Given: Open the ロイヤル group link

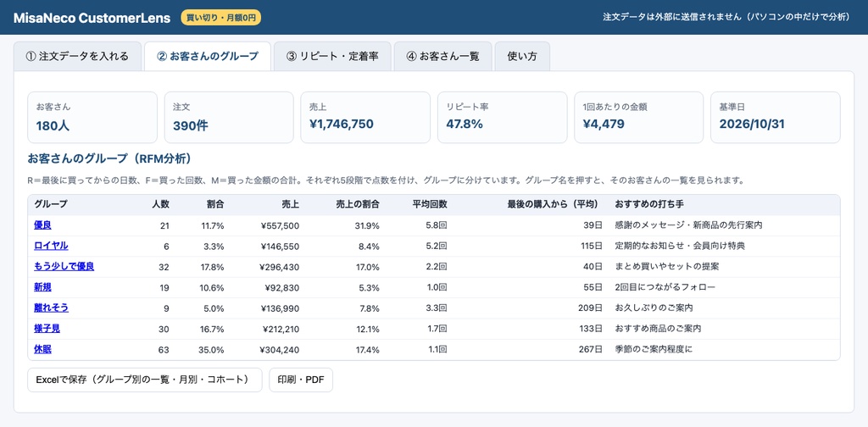Looking at the screenshot, I should 51,246.
